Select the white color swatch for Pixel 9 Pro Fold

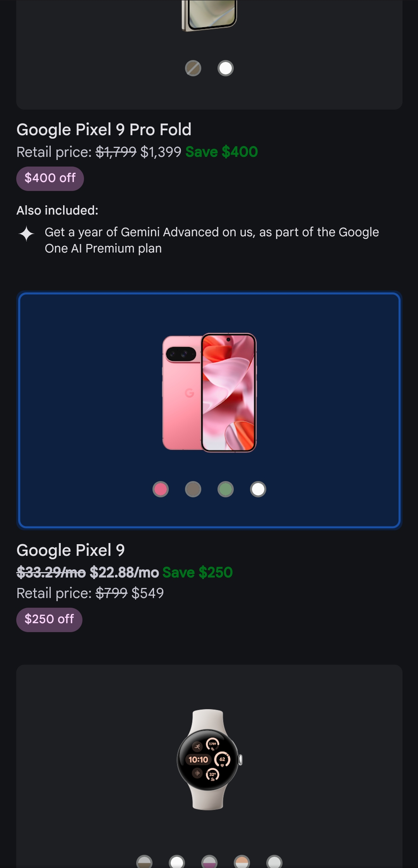[226, 69]
